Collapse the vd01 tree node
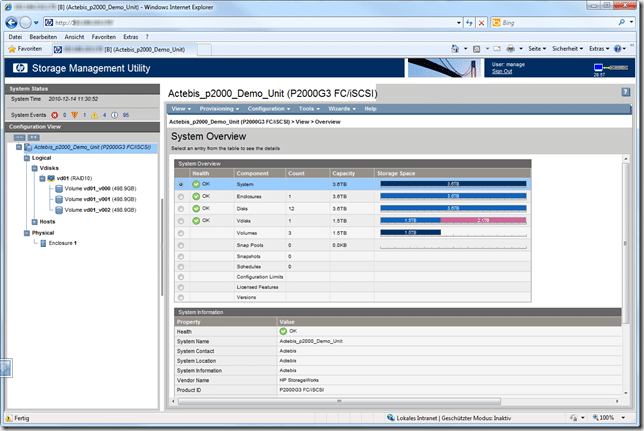The height and width of the screenshot is (431, 644). [x=42, y=178]
